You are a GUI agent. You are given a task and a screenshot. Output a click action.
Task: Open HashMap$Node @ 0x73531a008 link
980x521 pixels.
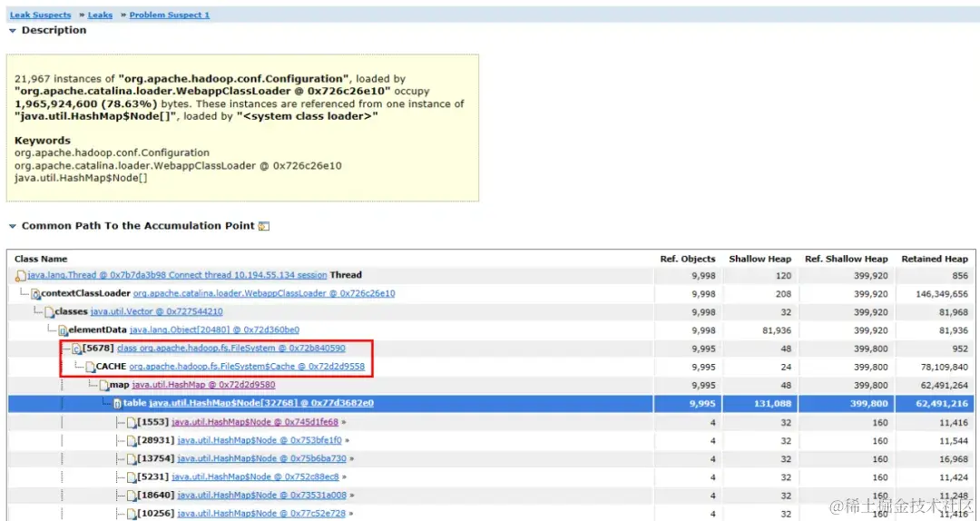pos(261,496)
